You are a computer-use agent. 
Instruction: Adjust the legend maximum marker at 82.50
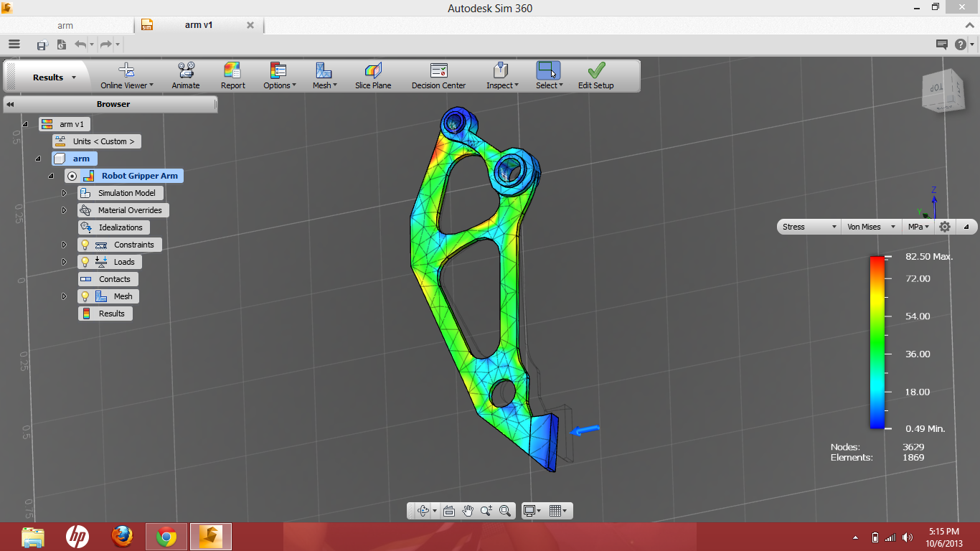(x=890, y=257)
